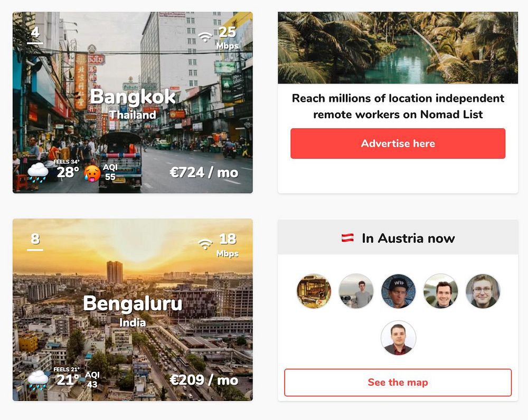This screenshot has width=528, height=420.
Task: Open the Bangkok city card title
Action: [133, 97]
